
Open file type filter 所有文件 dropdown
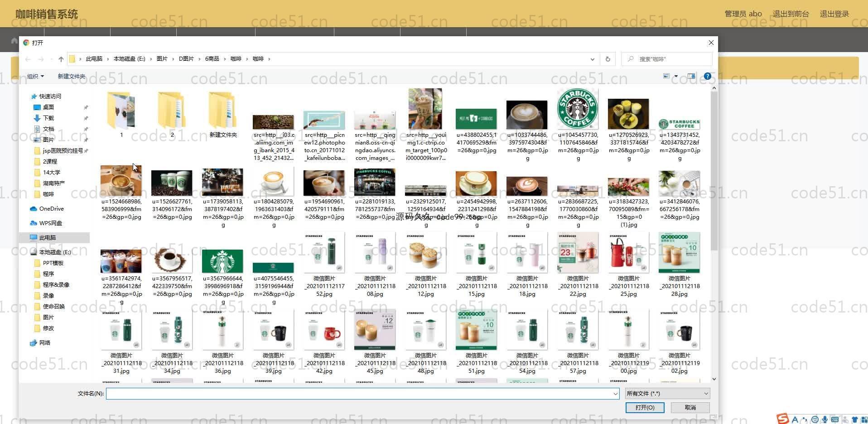(667, 394)
